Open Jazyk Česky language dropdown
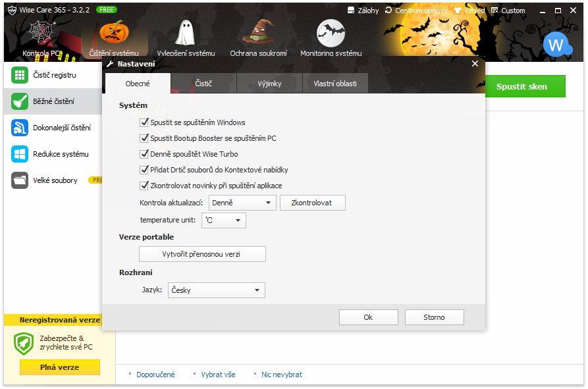 [x=217, y=290]
